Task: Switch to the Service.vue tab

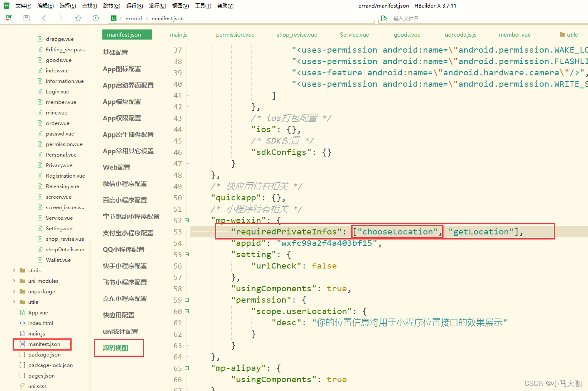Action: click(x=354, y=35)
